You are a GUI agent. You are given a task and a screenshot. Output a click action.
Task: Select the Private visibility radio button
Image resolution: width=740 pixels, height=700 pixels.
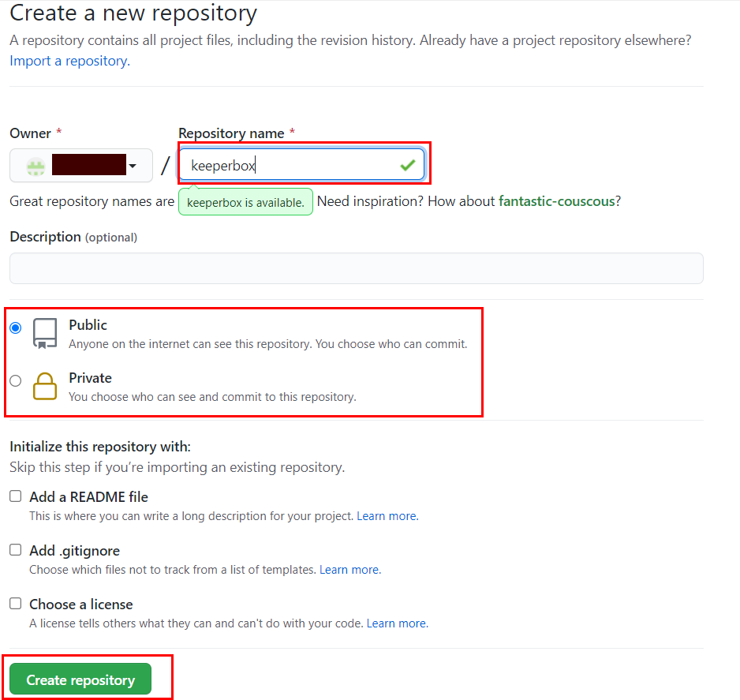pos(16,380)
